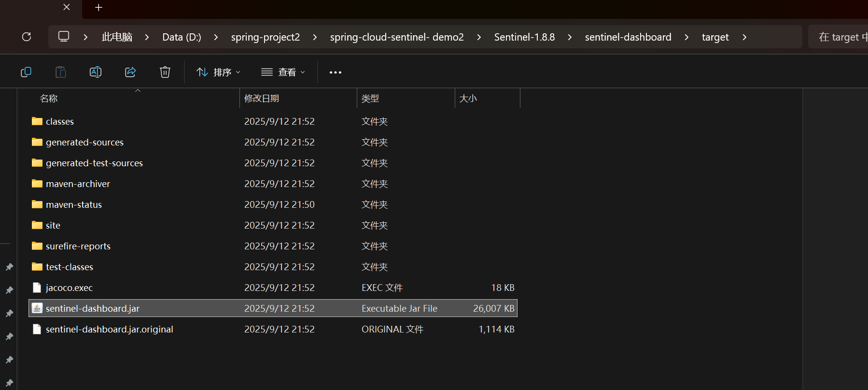Expand chevron after target breadcrumb
Image resolution: width=868 pixels, height=390 pixels.
coord(744,37)
